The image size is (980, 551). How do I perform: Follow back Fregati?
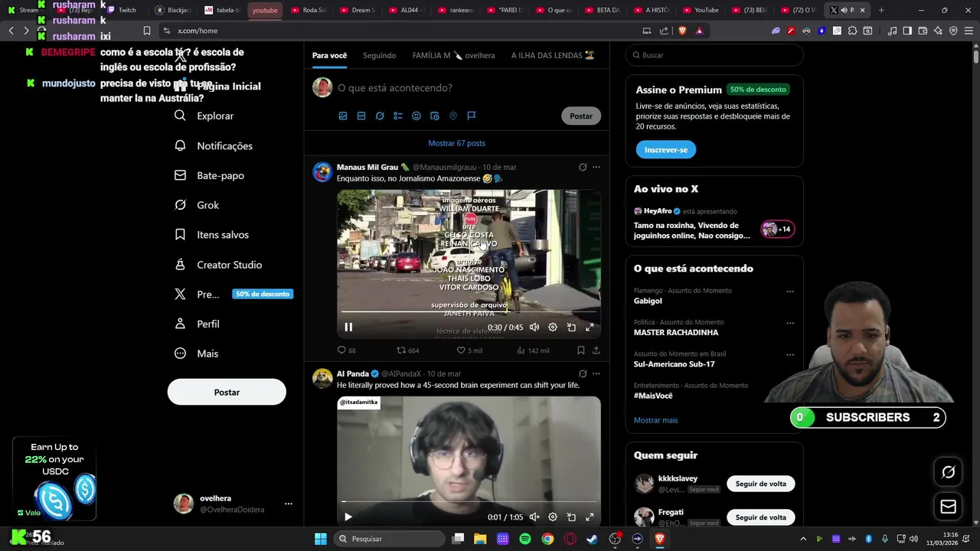761,517
